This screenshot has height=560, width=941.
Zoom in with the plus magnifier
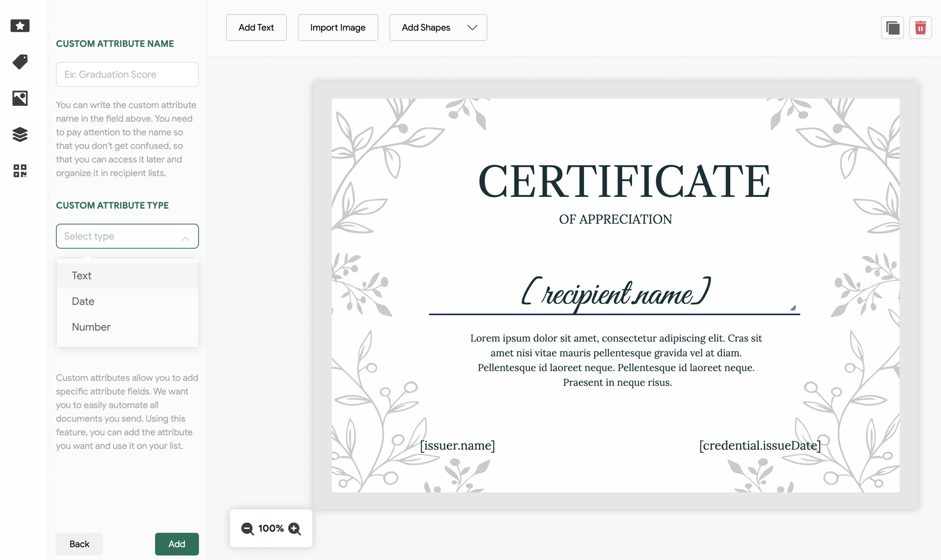(x=294, y=529)
